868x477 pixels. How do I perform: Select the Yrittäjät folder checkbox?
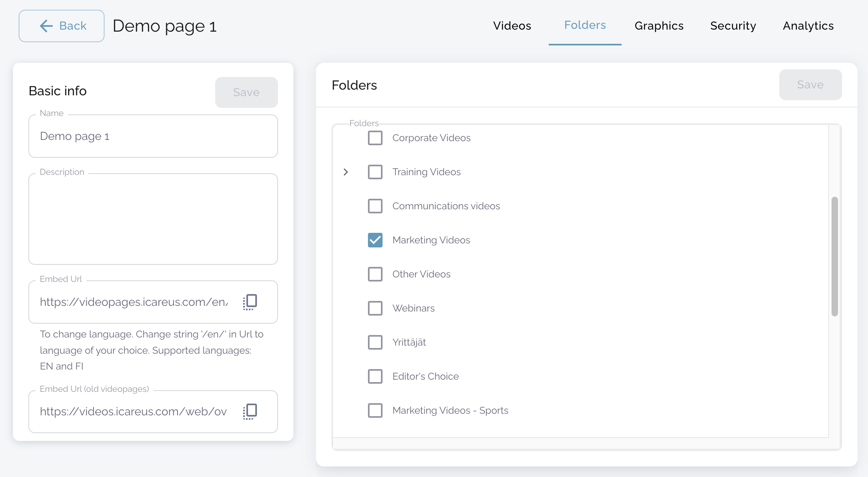[375, 342]
